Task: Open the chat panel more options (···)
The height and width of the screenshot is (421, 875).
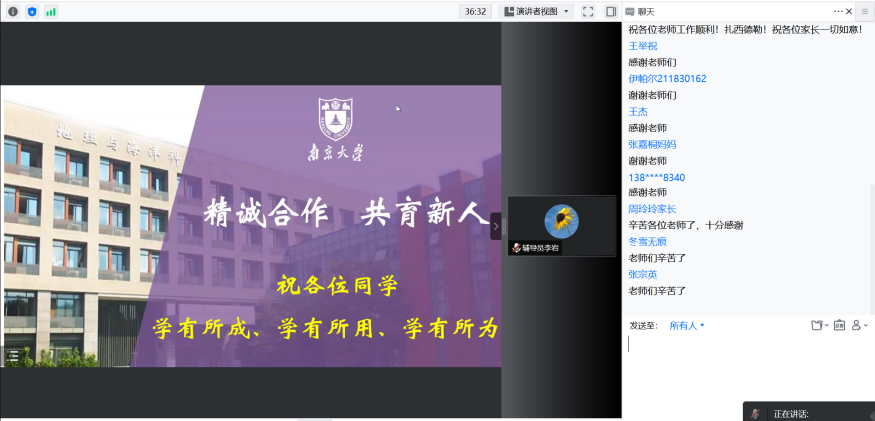Action: [838, 11]
